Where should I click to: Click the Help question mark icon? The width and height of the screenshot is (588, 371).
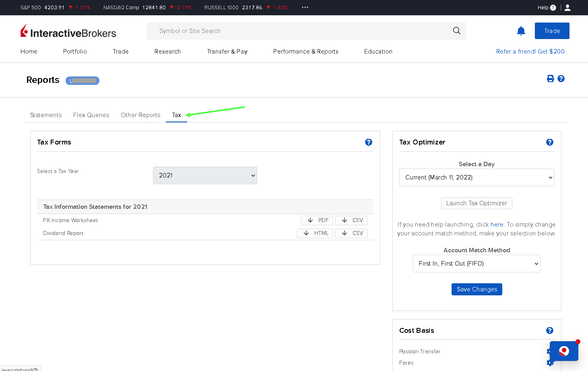pyautogui.click(x=553, y=8)
